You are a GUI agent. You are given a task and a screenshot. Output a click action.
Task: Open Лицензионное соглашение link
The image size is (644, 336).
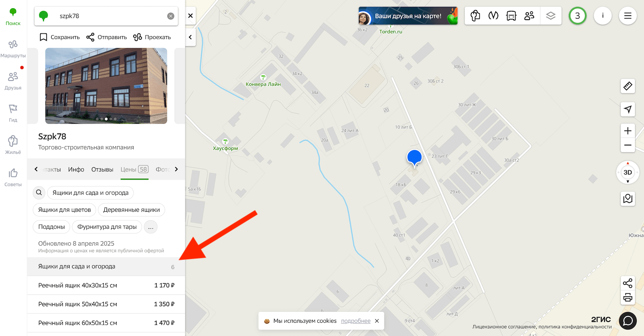tap(504, 327)
